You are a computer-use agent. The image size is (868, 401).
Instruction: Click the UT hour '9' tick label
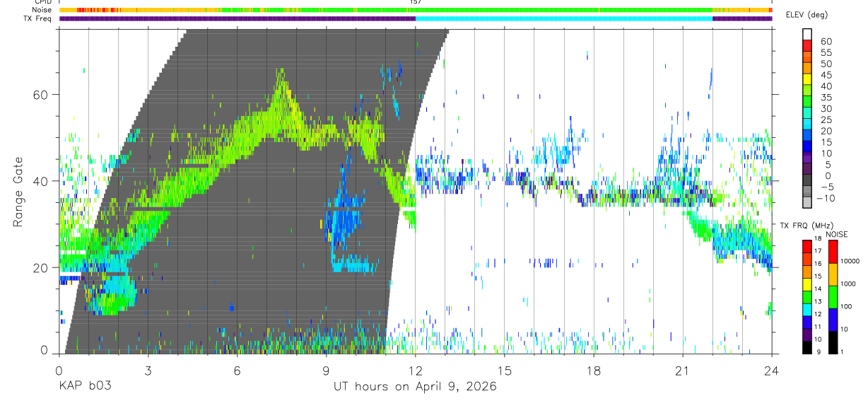pos(326,370)
